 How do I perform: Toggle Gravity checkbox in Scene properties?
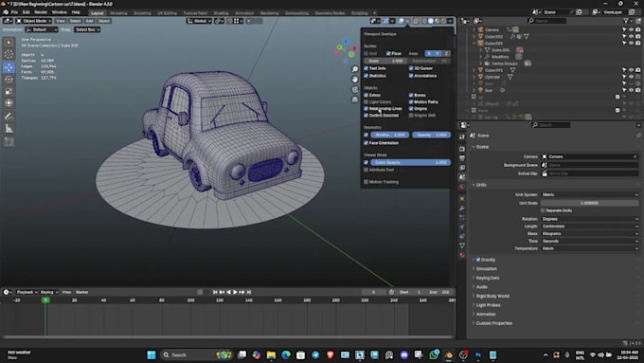point(478,260)
